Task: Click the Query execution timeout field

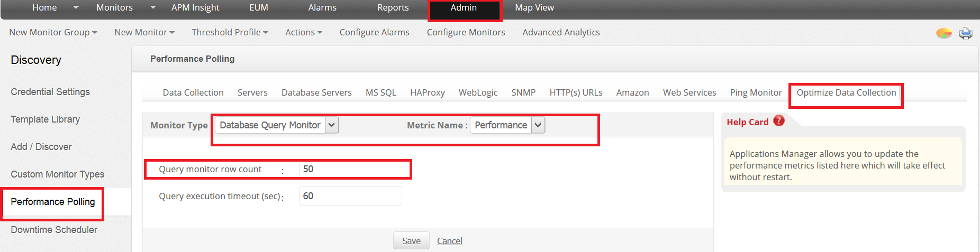Action: tap(350, 196)
